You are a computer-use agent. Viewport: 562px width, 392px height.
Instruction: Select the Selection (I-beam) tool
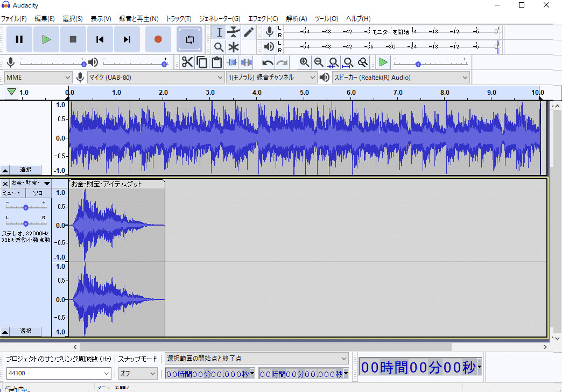coord(219,32)
